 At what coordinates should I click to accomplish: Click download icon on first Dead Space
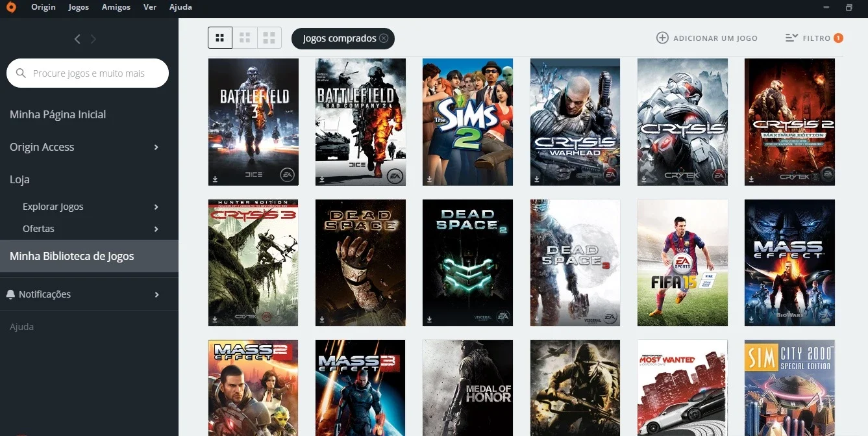pos(322,319)
